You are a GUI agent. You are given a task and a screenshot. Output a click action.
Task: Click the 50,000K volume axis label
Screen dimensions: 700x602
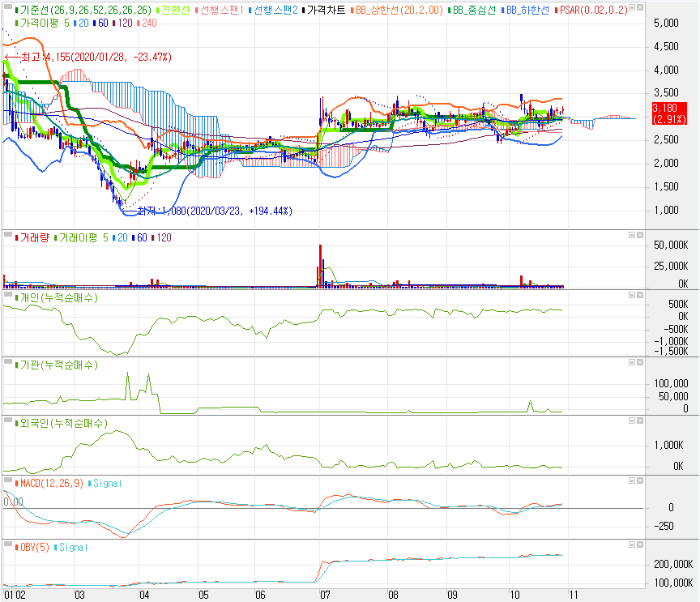point(671,245)
